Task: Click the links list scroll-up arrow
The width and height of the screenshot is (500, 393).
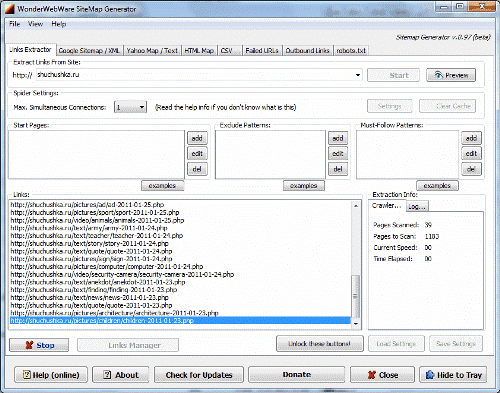Action: [x=356, y=206]
